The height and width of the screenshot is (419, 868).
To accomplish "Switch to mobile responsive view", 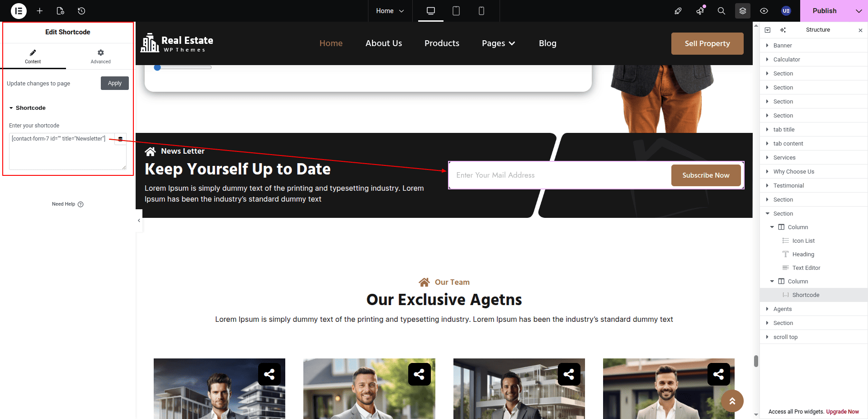I will tap(481, 11).
